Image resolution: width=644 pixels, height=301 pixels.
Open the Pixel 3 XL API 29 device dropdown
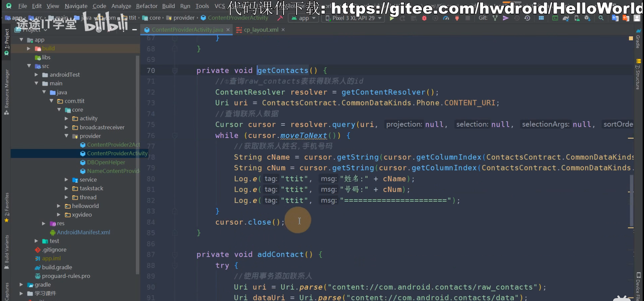point(352,18)
